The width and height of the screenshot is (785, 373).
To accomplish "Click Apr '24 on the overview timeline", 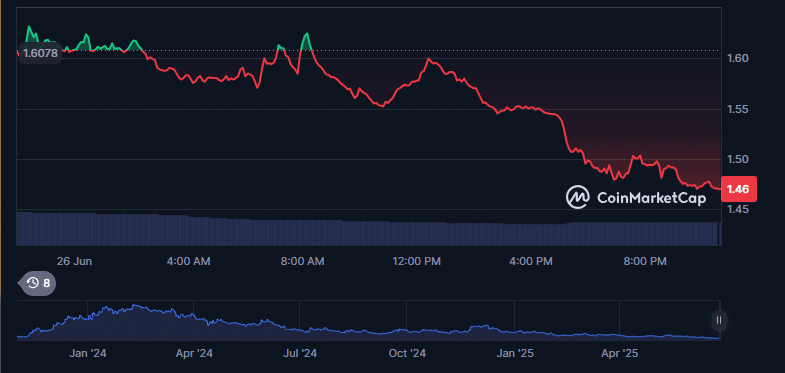I will pos(194,353).
